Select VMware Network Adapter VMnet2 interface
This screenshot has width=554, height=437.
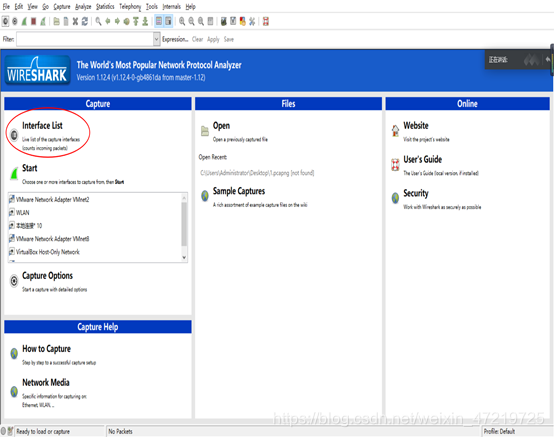point(52,200)
